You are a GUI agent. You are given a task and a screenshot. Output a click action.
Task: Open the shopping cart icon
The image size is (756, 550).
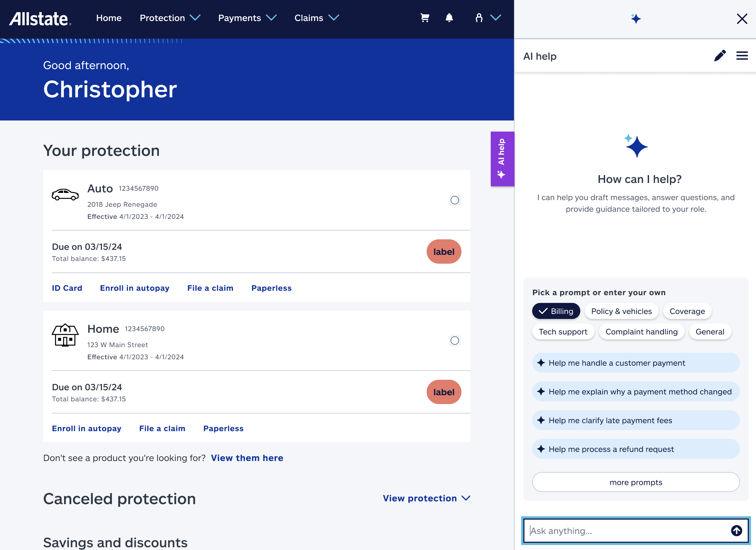tap(424, 18)
